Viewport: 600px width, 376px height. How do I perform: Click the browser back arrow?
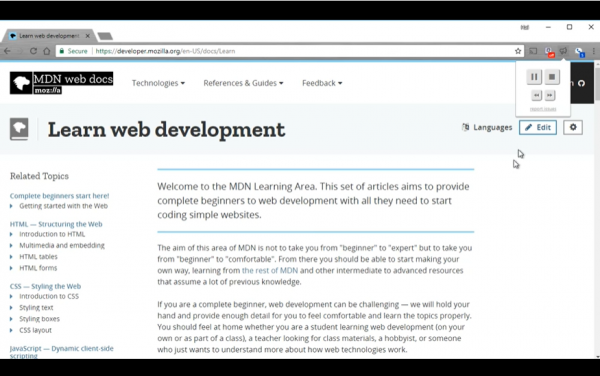tap(8, 51)
